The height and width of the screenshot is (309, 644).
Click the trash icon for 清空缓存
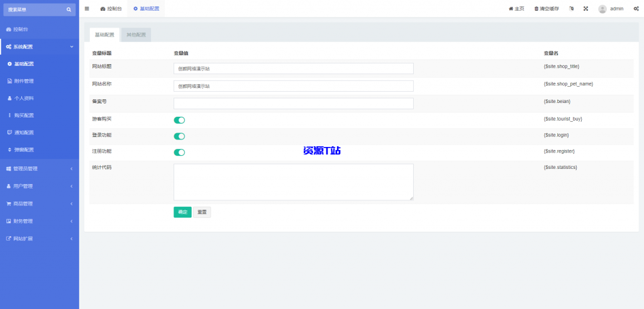pos(536,9)
